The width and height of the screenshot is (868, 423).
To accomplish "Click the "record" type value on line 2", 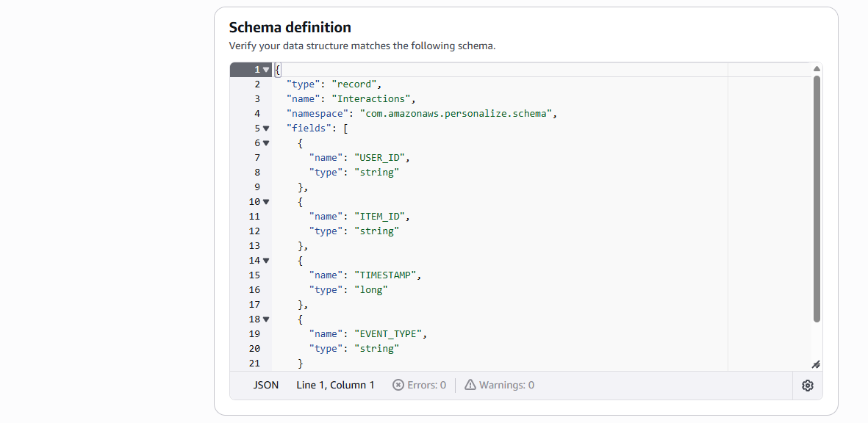I will [355, 84].
